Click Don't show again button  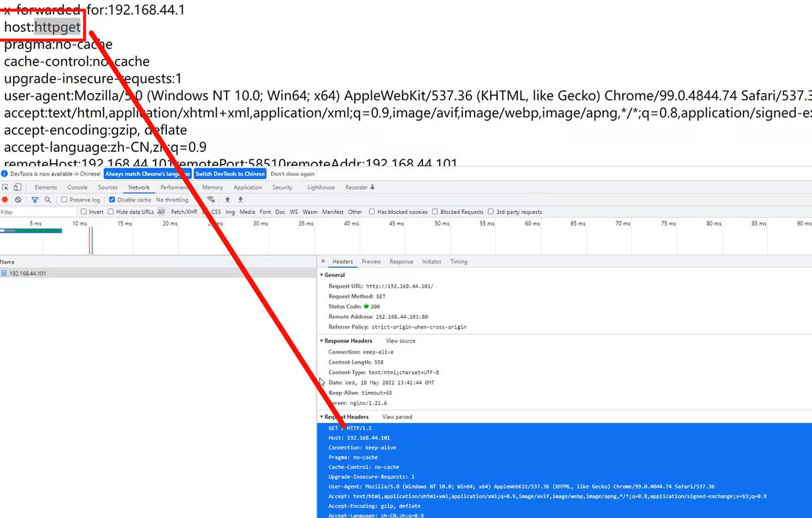pos(292,174)
